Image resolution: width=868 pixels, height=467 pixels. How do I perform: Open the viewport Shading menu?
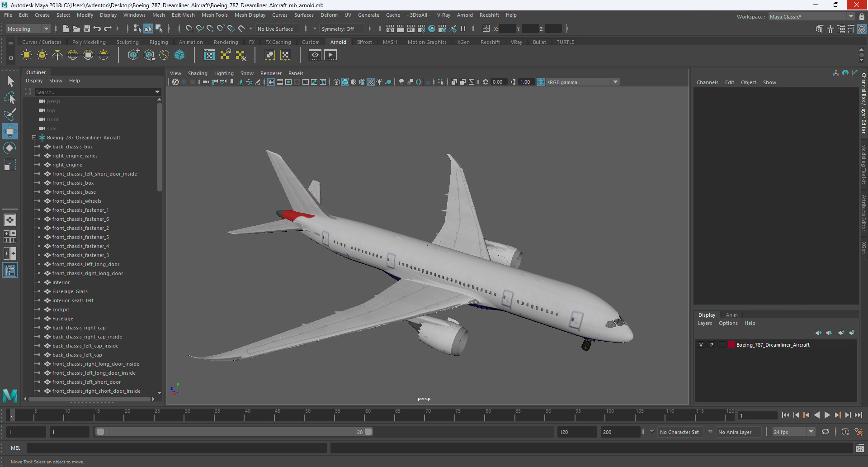click(198, 73)
